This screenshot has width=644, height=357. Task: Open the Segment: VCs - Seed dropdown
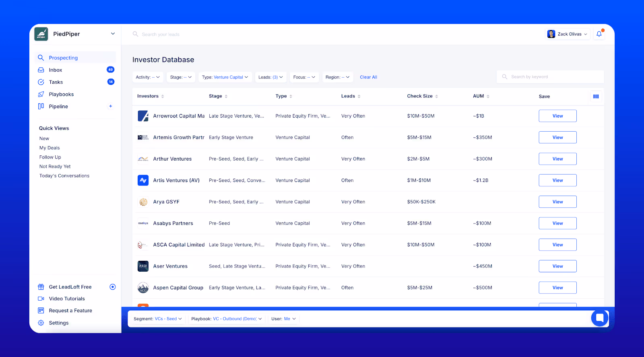(x=158, y=319)
